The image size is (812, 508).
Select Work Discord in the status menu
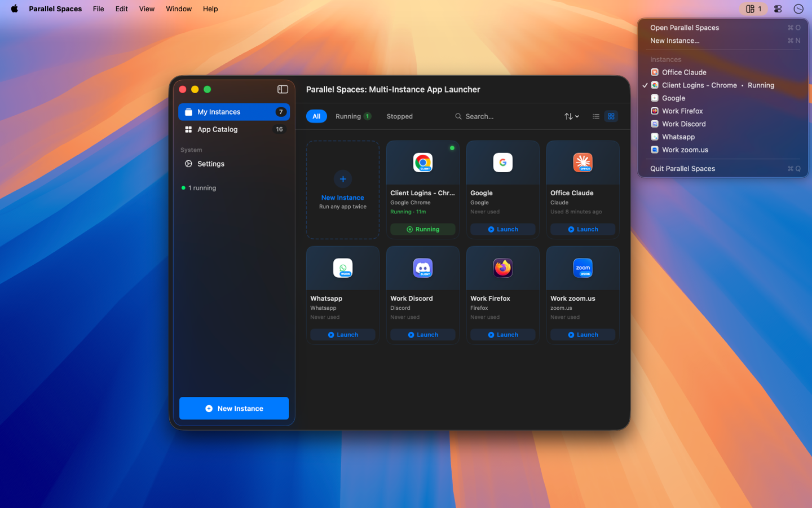click(x=723, y=124)
